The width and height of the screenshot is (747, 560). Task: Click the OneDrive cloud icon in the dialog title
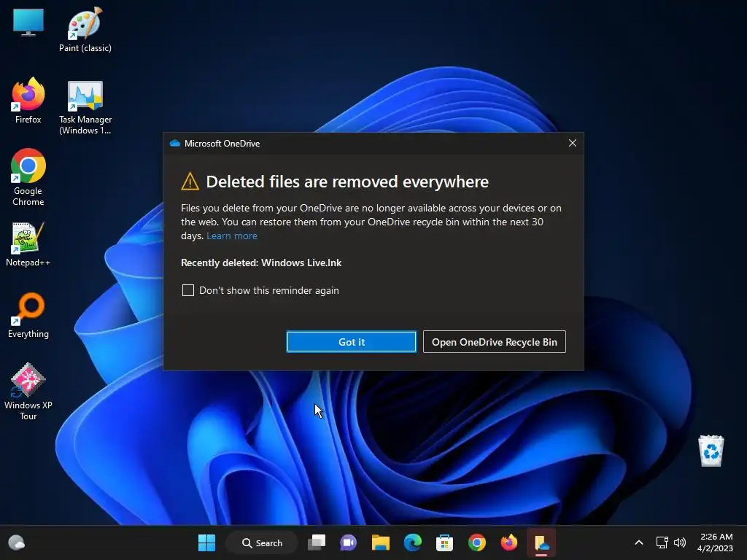(x=175, y=144)
